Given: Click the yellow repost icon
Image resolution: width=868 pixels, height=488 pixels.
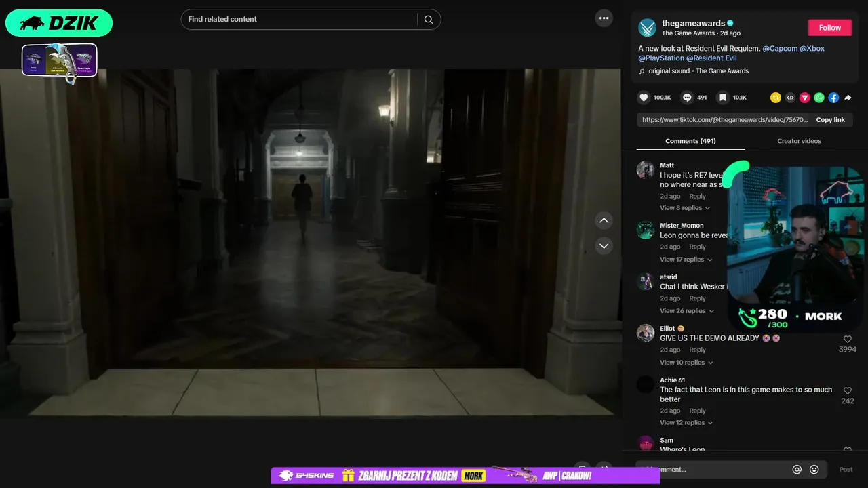Looking at the screenshot, I should [776, 98].
